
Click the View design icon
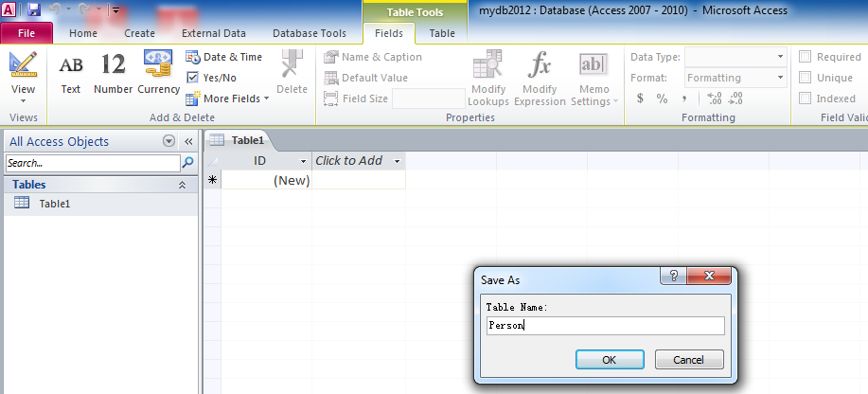pyautogui.click(x=23, y=65)
